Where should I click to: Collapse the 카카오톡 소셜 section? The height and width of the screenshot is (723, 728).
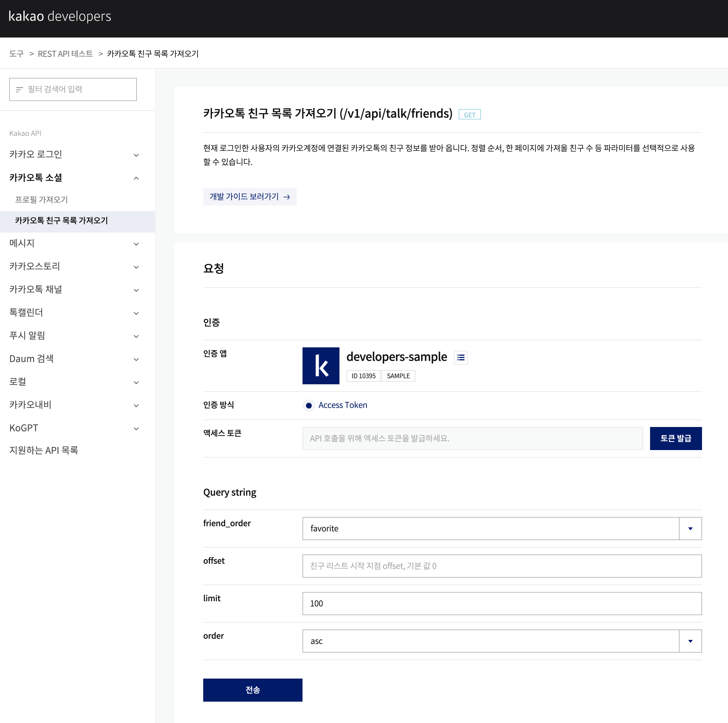point(136,178)
